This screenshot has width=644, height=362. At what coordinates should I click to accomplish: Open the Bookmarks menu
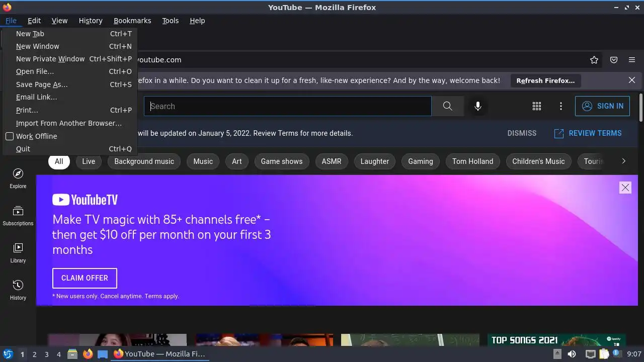pyautogui.click(x=132, y=21)
